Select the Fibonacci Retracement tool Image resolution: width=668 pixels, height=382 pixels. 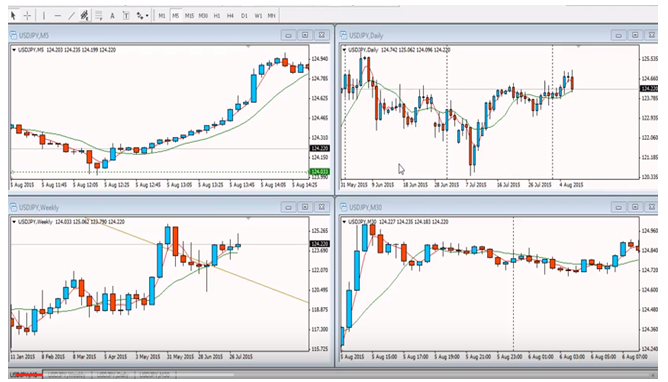coord(99,16)
